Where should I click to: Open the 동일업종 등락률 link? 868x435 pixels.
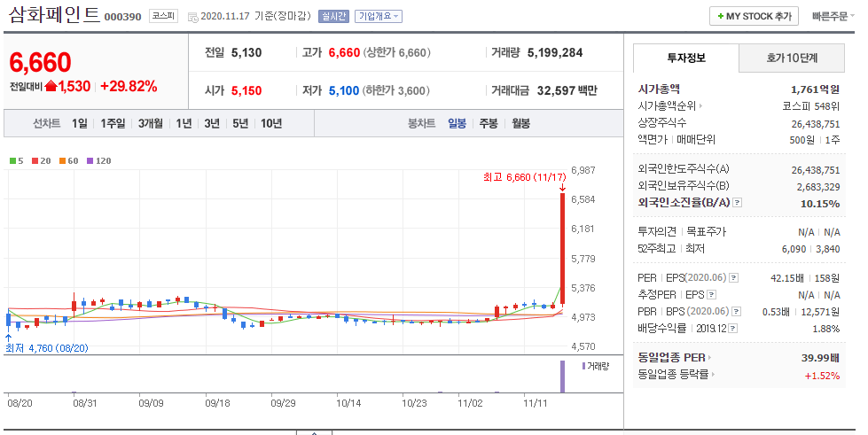coord(676,375)
